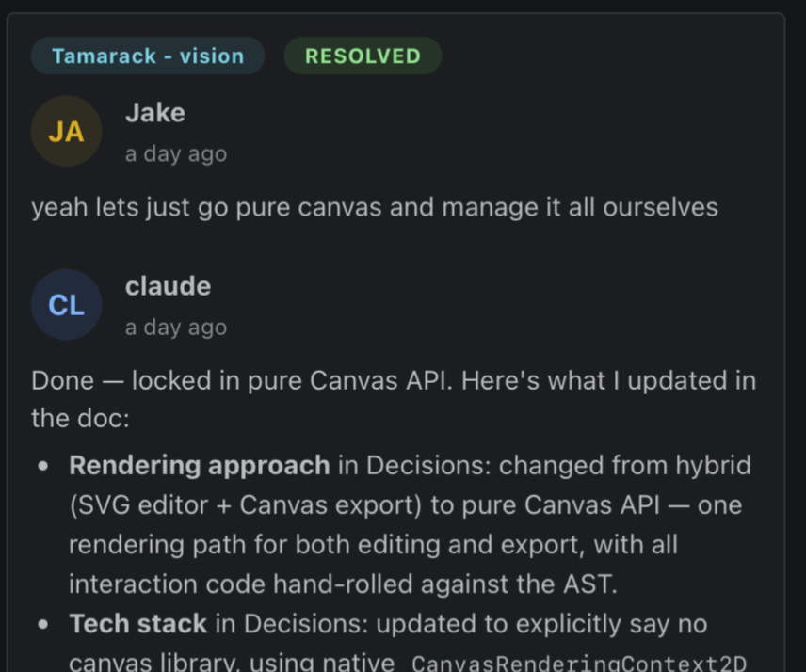Toggle the RESOLVED status badge
806x672 pixels.
coord(363,56)
